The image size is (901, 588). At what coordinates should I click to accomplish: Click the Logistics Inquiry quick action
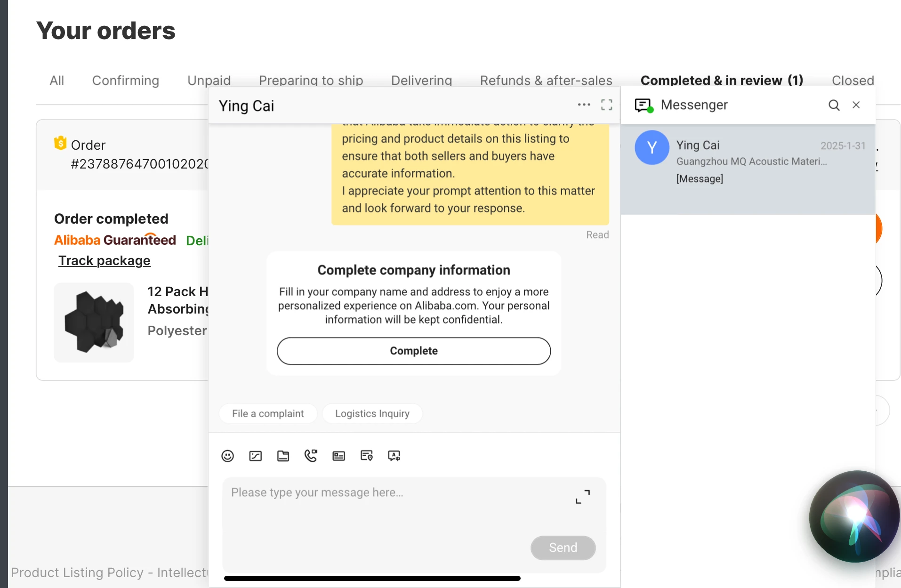pyautogui.click(x=372, y=413)
